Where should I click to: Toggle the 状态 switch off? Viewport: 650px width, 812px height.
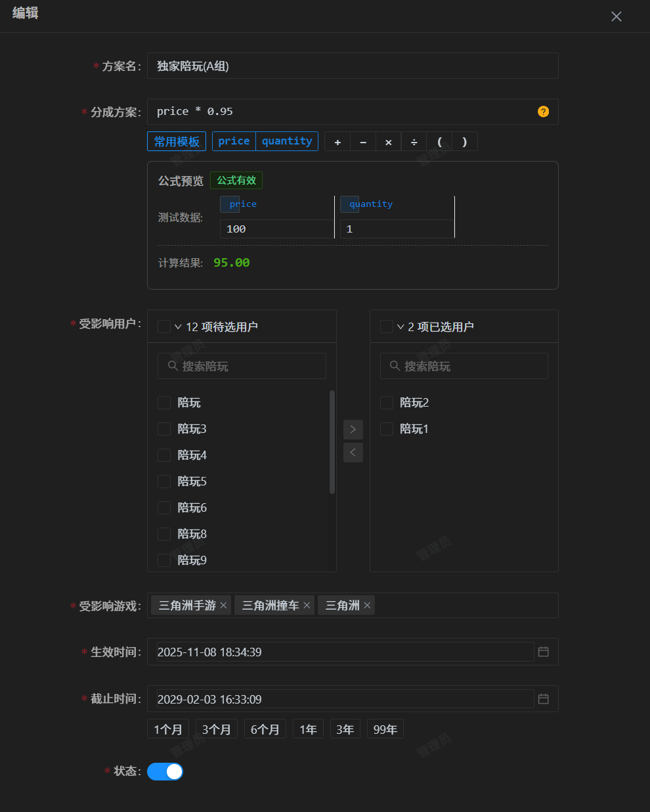click(x=165, y=771)
